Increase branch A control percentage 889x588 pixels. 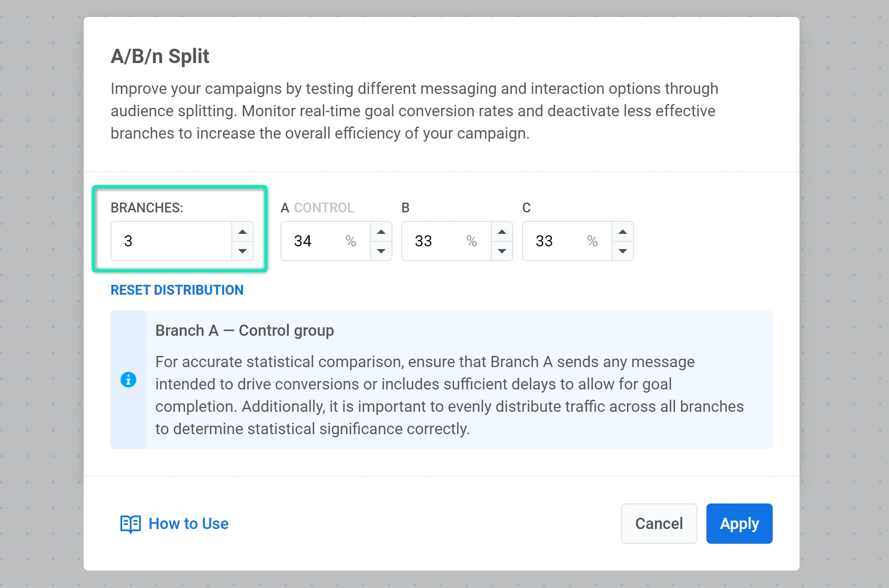381,232
